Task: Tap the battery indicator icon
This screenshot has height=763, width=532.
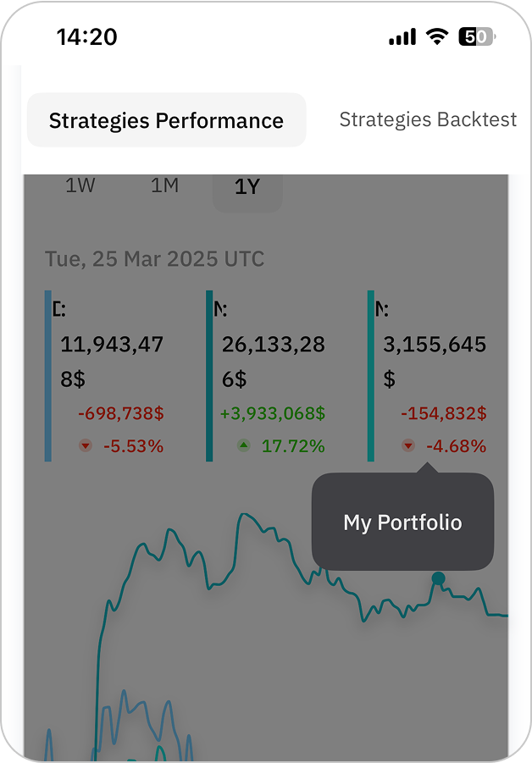Action: coord(476,36)
